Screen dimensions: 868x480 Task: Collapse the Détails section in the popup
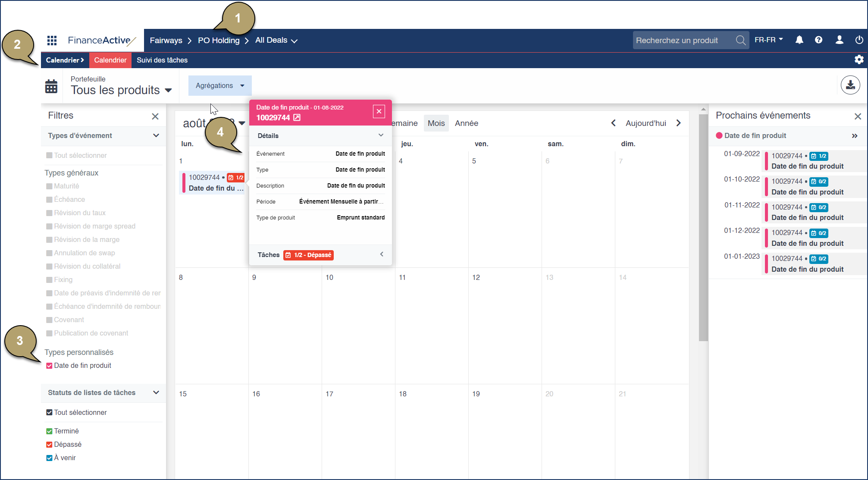381,135
